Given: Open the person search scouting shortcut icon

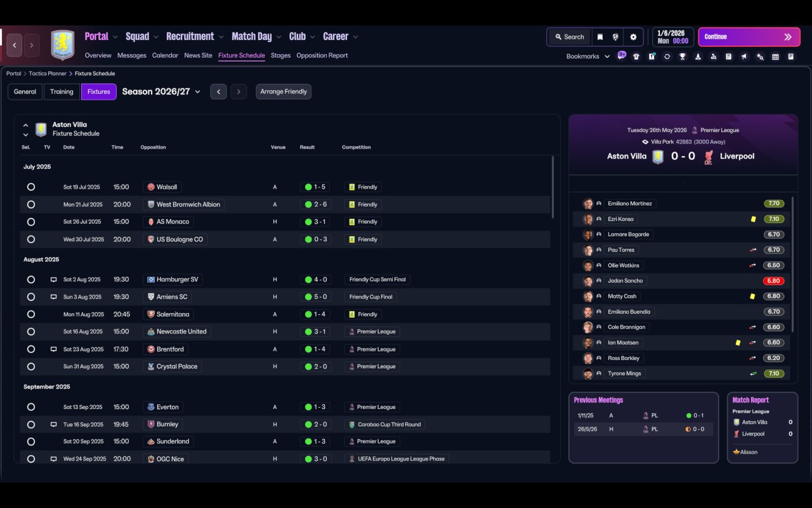Looking at the screenshot, I should [714, 57].
